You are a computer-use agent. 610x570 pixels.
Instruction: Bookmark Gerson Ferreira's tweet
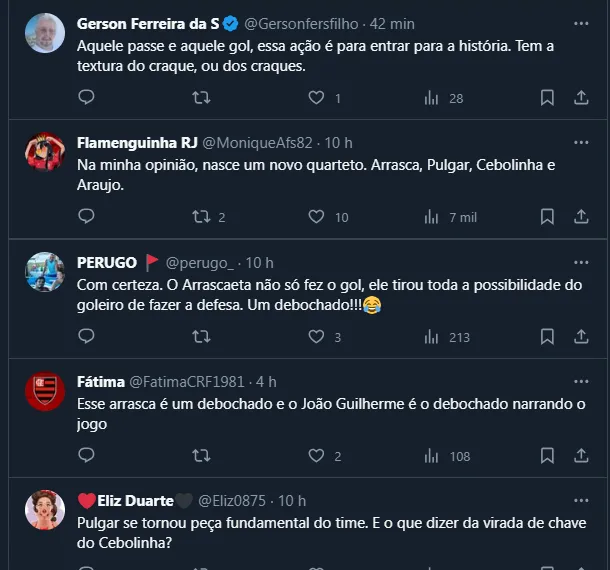547,97
